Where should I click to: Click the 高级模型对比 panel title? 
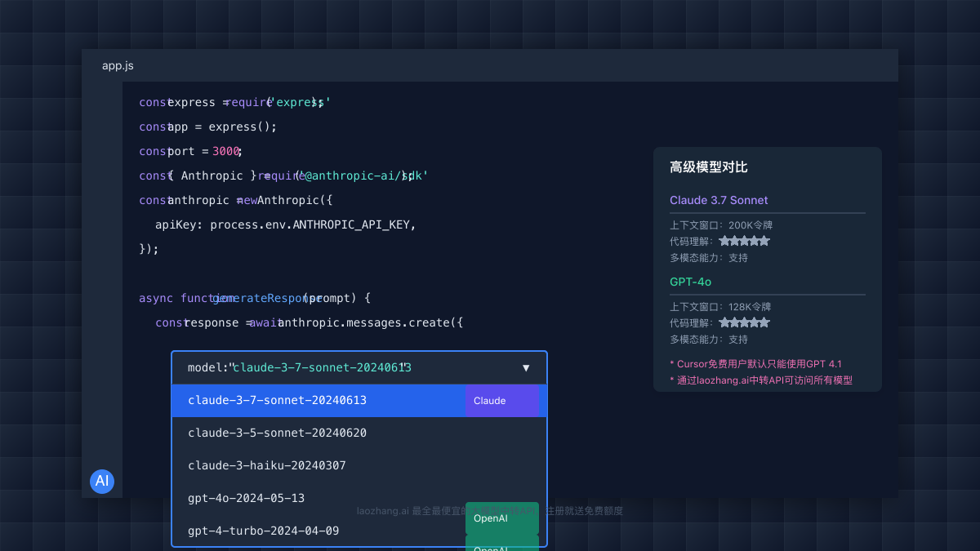tap(709, 167)
